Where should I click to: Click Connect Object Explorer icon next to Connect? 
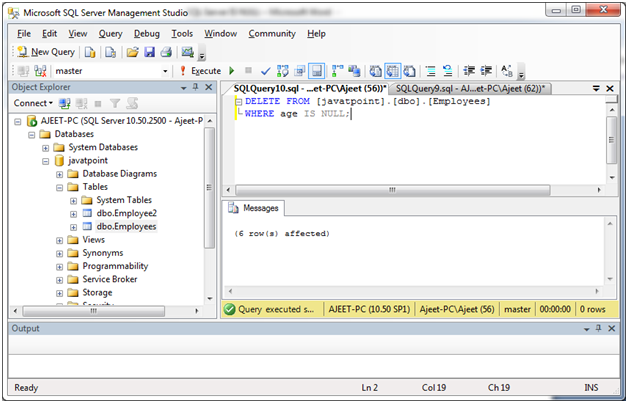coord(64,103)
